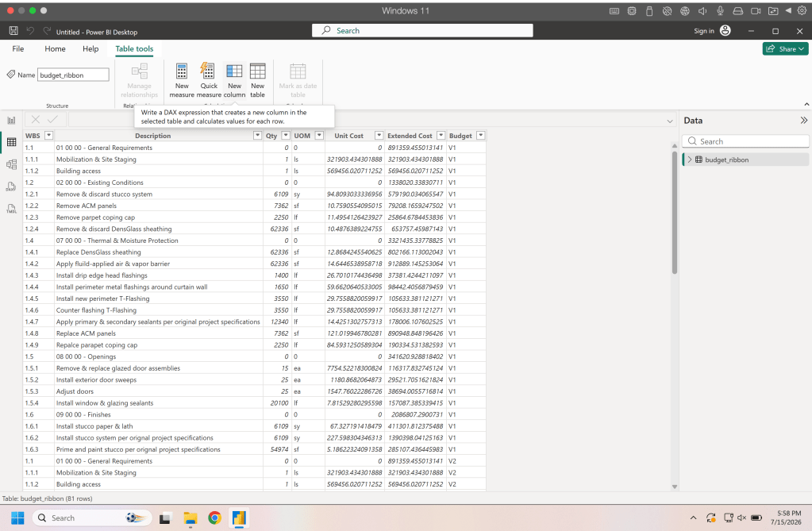Open Report view in left sidebar
Image resolution: width=812 pixels, height=531 pixels.
click(11, 120)
